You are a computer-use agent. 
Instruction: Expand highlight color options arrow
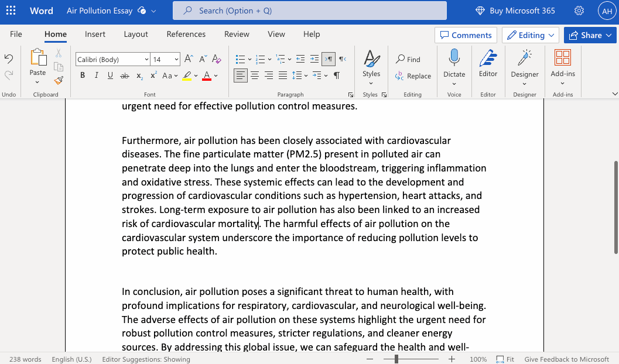[x=196, y=75]
